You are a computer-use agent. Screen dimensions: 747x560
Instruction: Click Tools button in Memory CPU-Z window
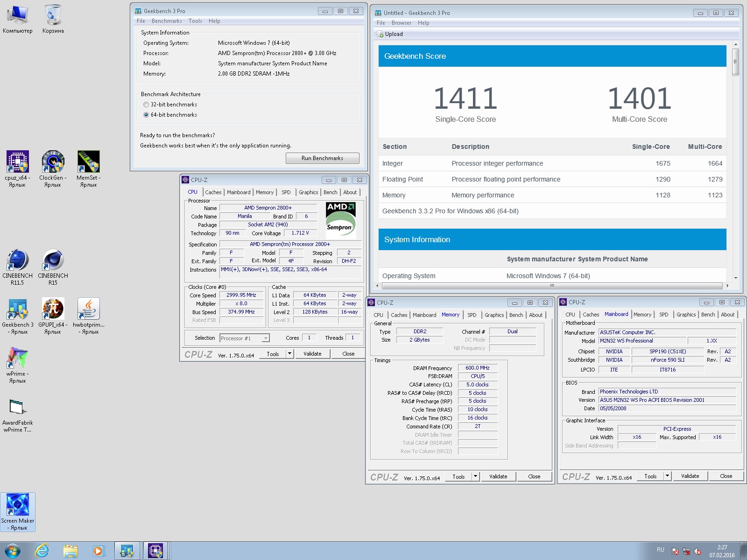458,476
